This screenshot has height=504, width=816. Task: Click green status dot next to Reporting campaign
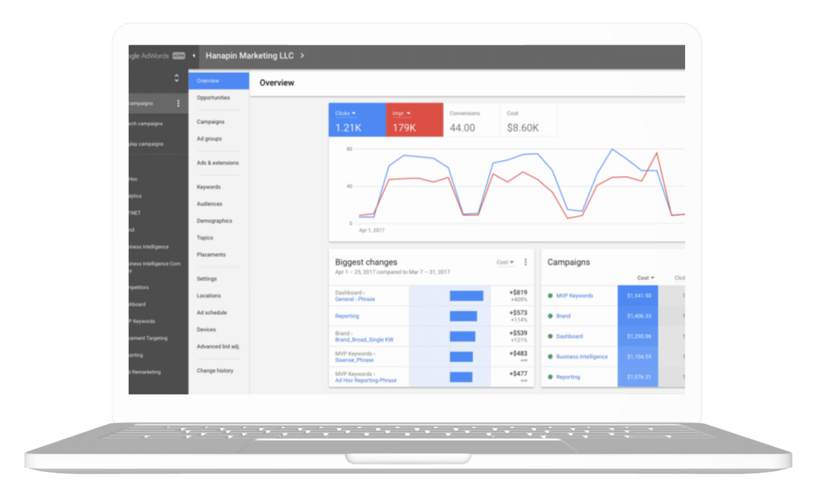click(550, 377)
